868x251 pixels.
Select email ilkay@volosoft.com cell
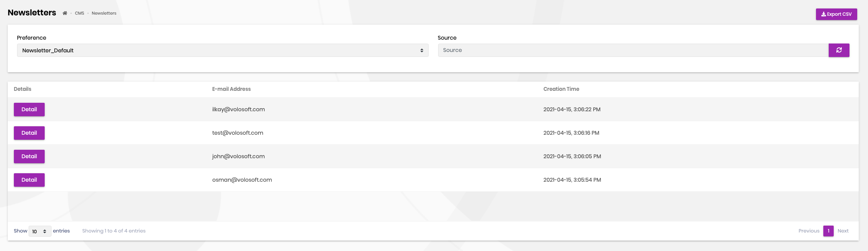click(x=238, y=109)
